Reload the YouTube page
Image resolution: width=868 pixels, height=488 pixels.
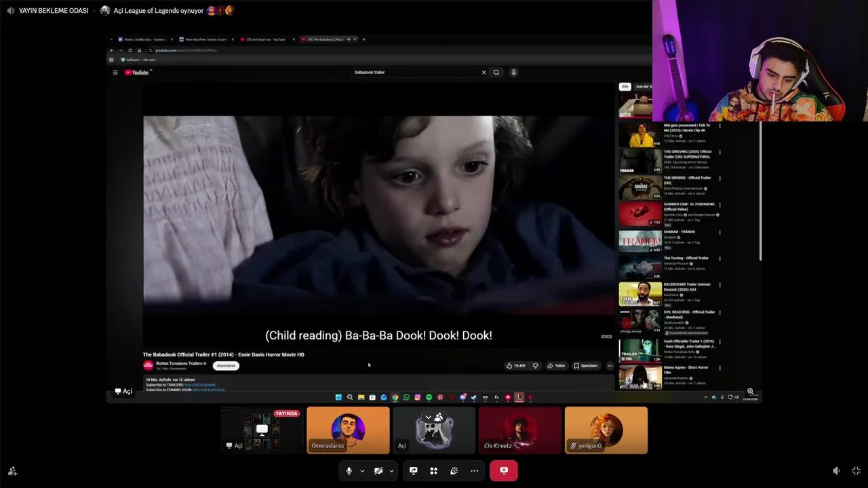point(130,50)
